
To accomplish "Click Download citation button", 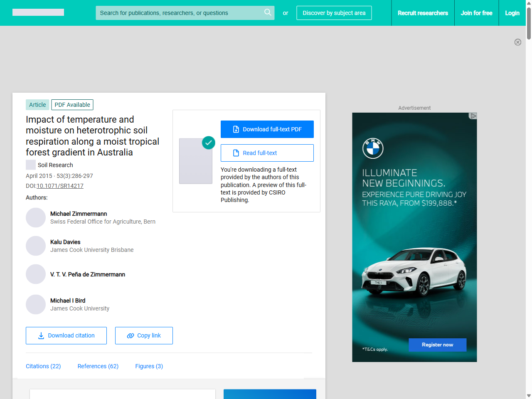I will (66, 335).
